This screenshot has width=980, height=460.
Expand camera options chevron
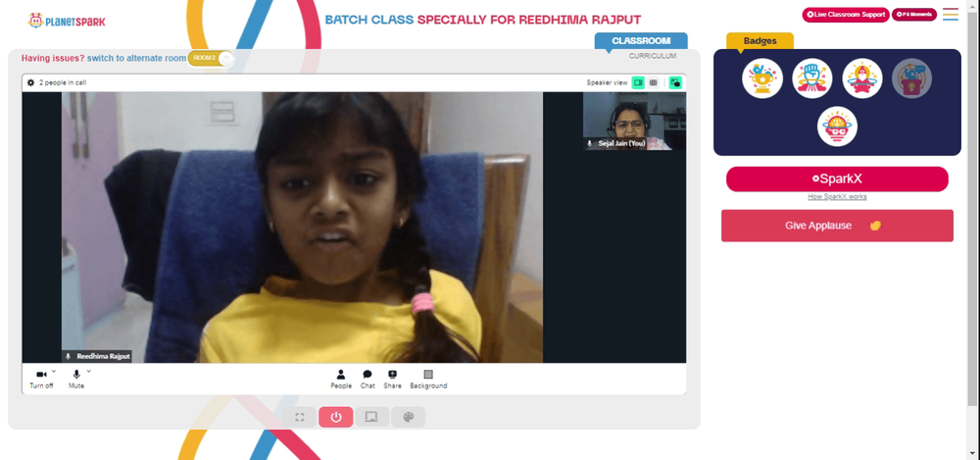(x=54, y=371)
